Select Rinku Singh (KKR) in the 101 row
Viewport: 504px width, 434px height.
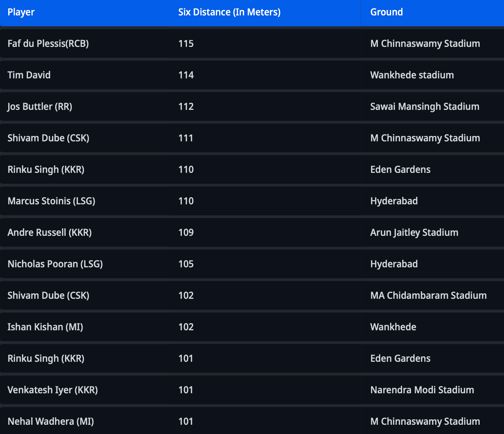[46, 359]
